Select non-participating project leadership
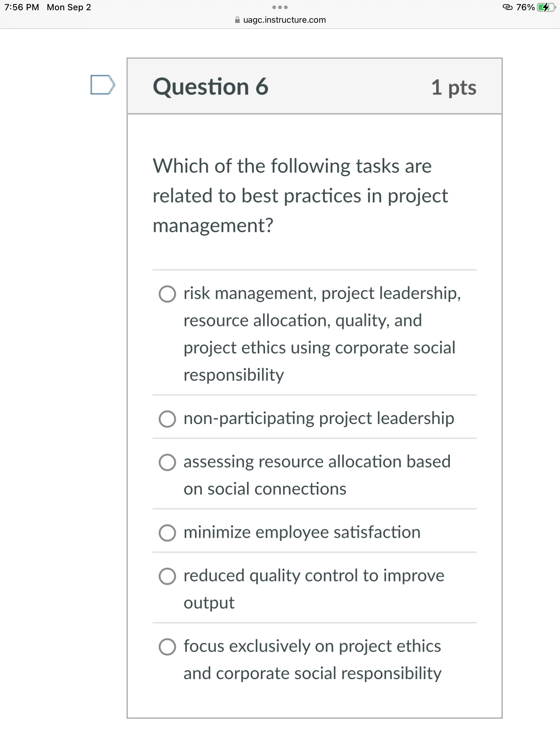 [167, 420]
